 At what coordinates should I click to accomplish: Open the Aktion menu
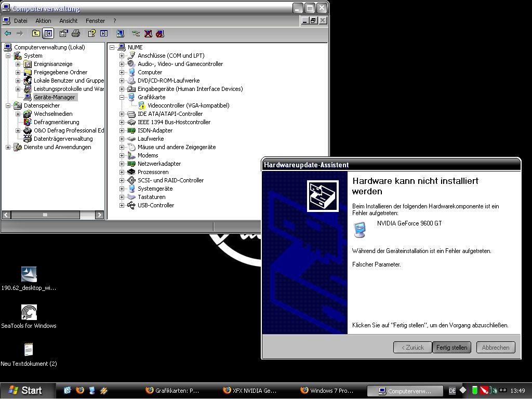(x=44, y=21)
